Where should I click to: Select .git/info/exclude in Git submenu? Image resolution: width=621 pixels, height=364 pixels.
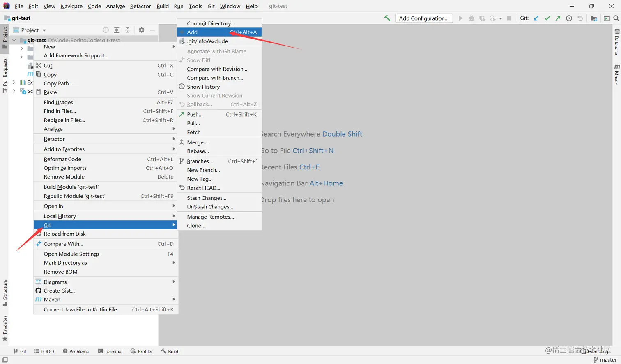(x=219, y=41)
